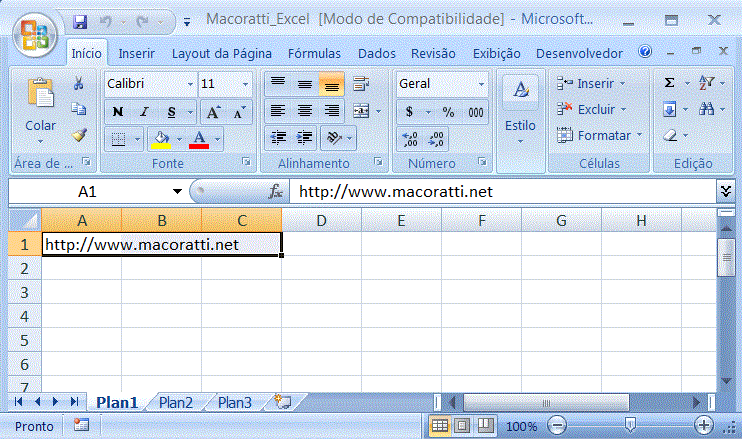This screenshot has width=742, height=439.
Task: Cut selection with scissors icon
Action: click(x=79, y=84)
